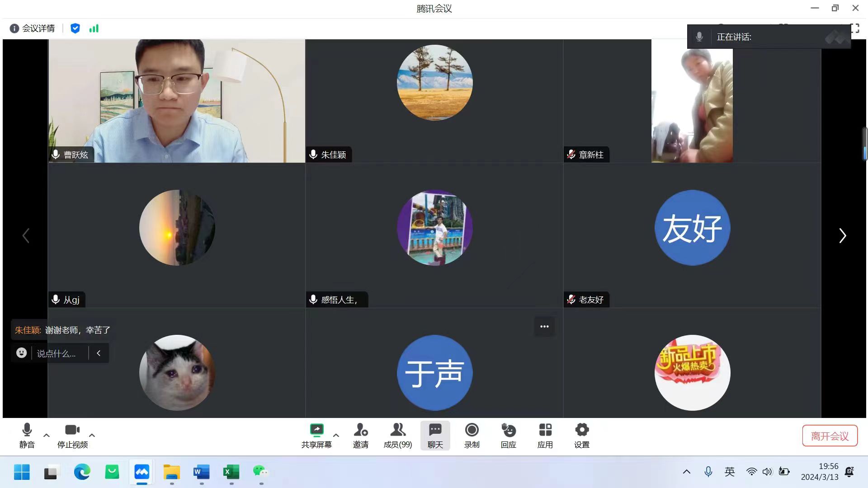Open Microsoft Edge from taskbar

(82, 472)
